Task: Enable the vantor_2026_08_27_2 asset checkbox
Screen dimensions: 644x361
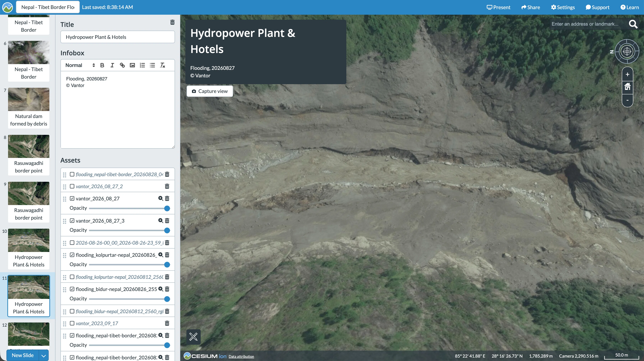Action: 72,186
